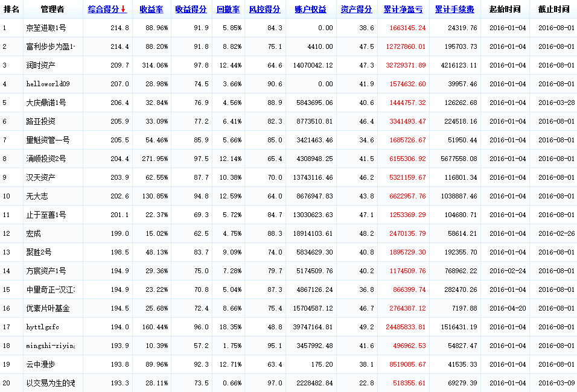This screenshot has height=392, width=577.
Task: Select composite score 207.0 for helloworld09
Action: pos(120,84)
